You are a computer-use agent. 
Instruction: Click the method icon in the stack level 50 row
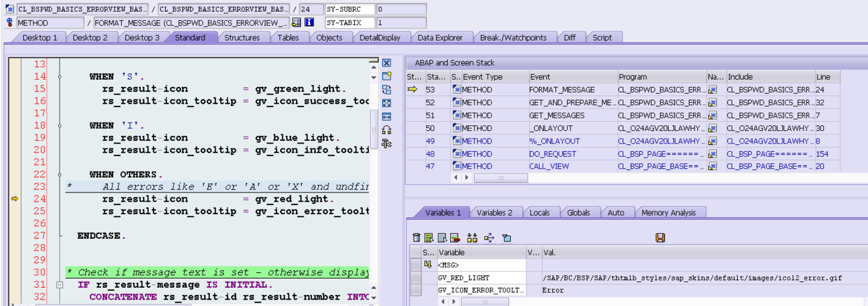tap(456, 128)
